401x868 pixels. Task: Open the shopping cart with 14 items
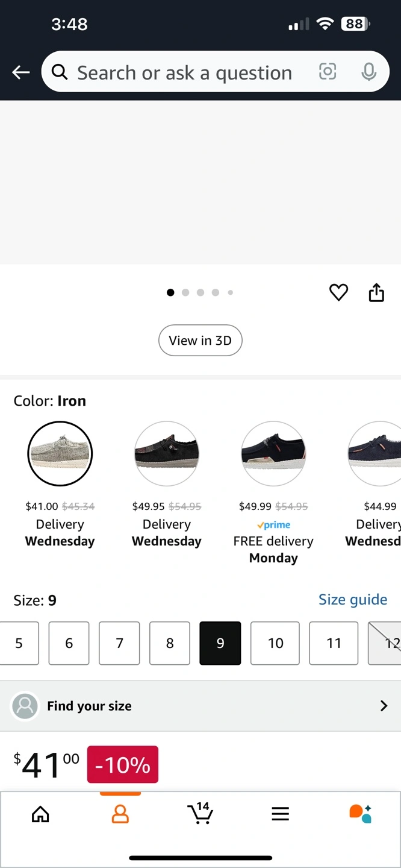coord(200,814)
